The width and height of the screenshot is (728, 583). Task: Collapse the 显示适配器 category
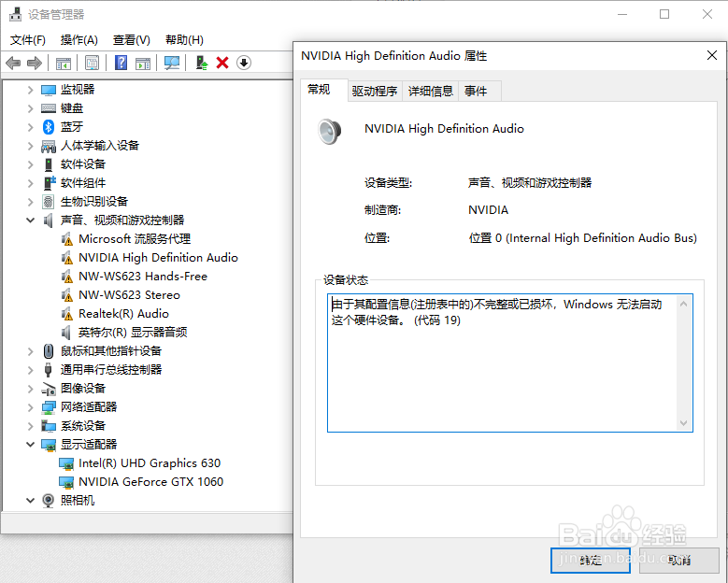pos(30,444)
